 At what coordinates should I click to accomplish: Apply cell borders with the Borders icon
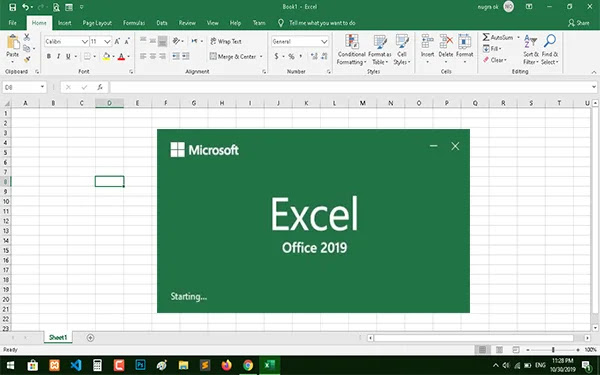click(87, 56)
